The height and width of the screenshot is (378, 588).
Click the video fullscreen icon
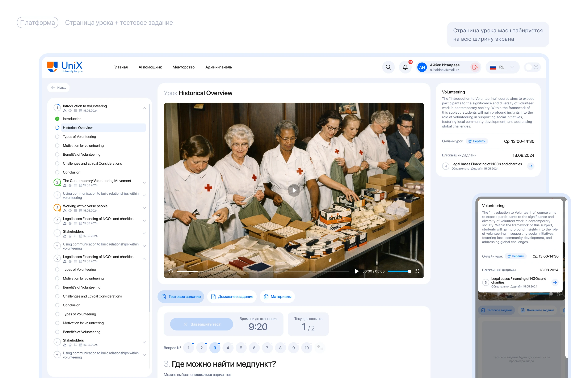417,271
